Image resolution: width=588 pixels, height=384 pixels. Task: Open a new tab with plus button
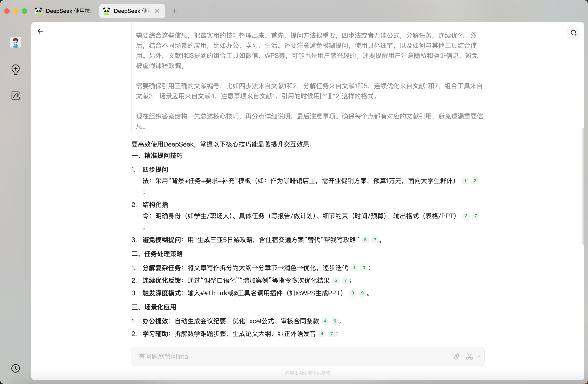(x=174, y=11)
